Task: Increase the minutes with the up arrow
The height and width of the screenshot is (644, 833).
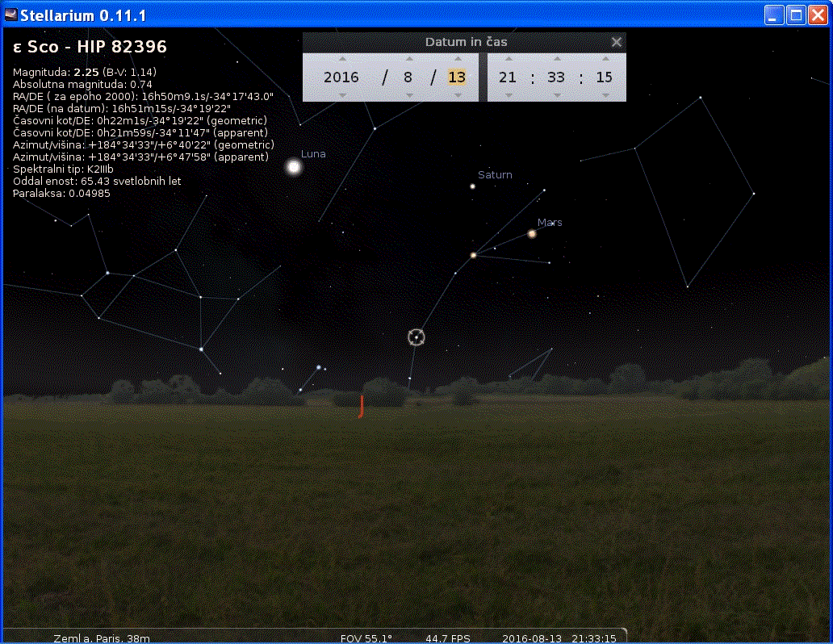Action: pyautogui.click(x=556, y=59)
